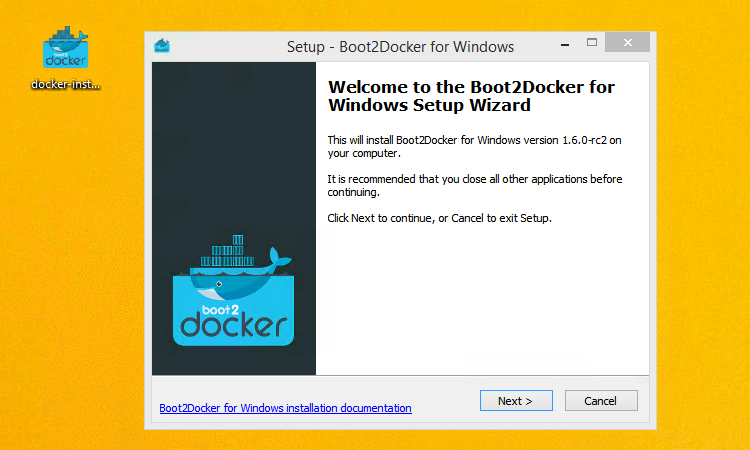The width and height of the screenshot is (750, 450).
Task: Click the docker-inst... label under desktop icon
Action: click(x=66, y=85)
